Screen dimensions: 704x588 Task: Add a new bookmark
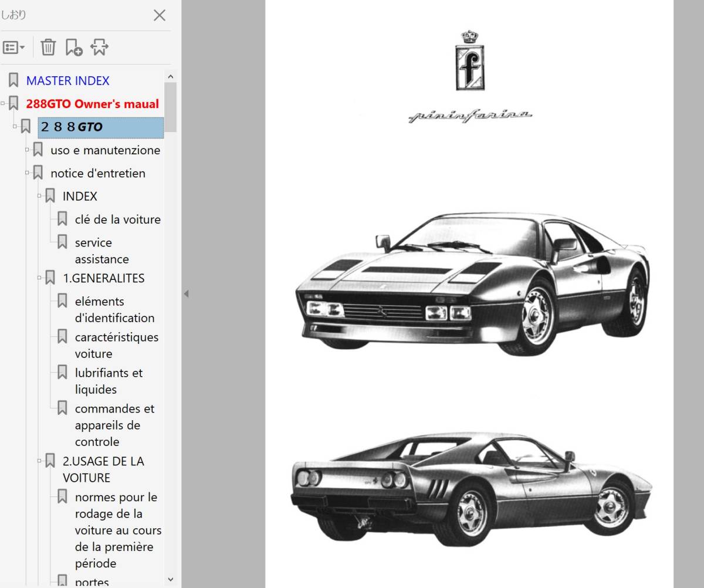74,47
